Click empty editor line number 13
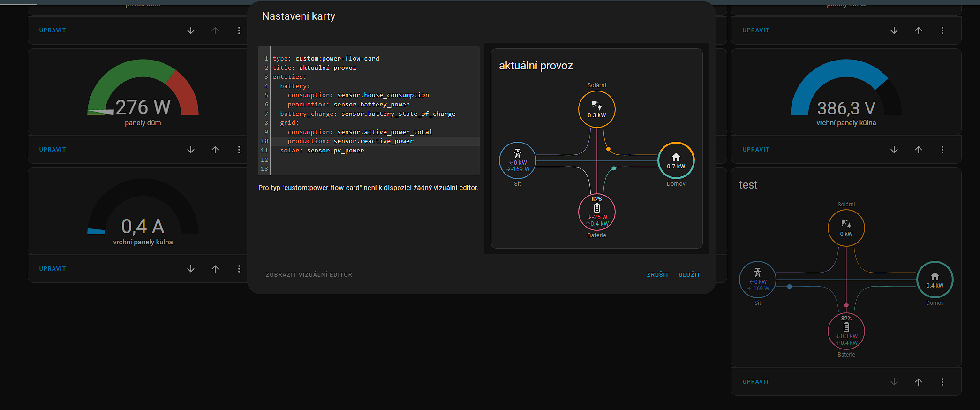The width and height of the screenshot is (980, 410). pyautogui.click(x=264, y=169)
